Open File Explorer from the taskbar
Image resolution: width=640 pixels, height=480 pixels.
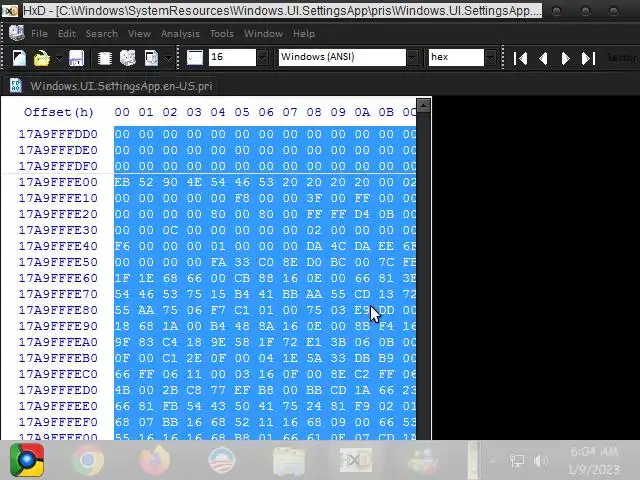(289, 461)
